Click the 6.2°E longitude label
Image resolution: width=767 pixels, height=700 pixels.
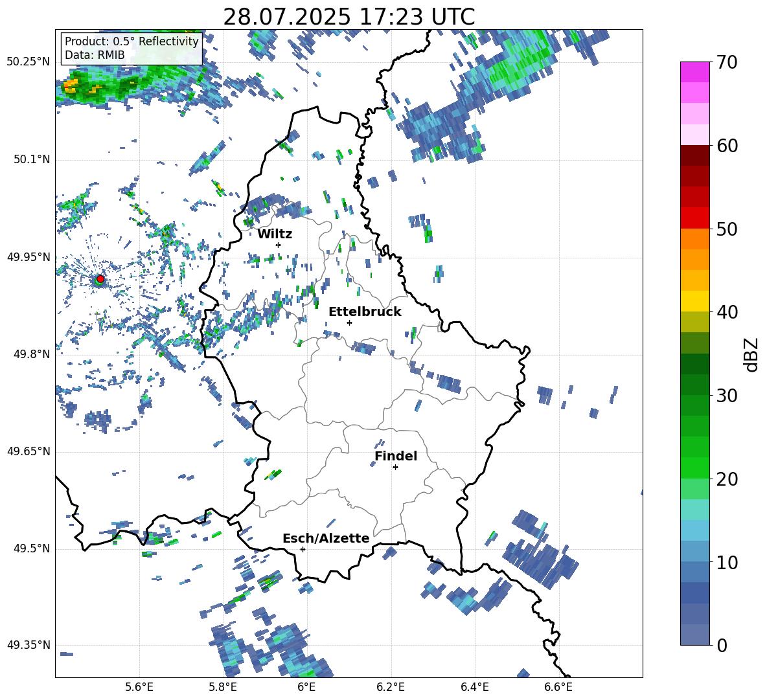point(391,687)
